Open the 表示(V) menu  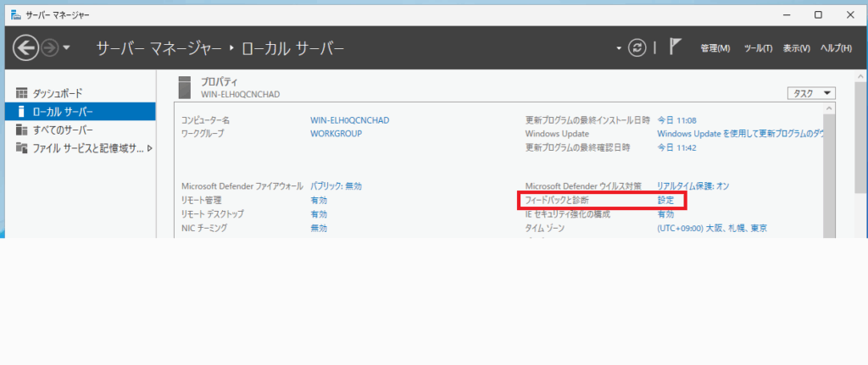(796, 49)
